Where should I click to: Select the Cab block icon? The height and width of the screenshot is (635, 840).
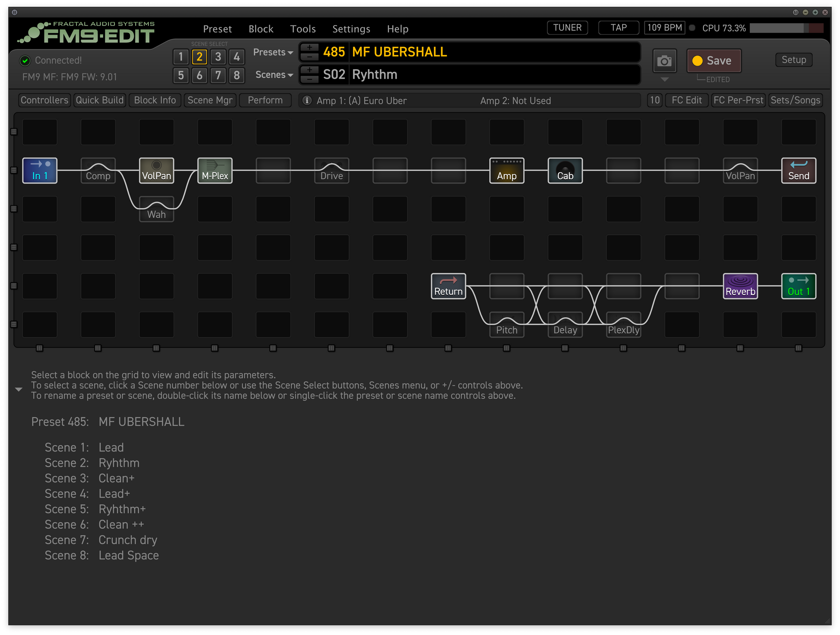point(565,171)
